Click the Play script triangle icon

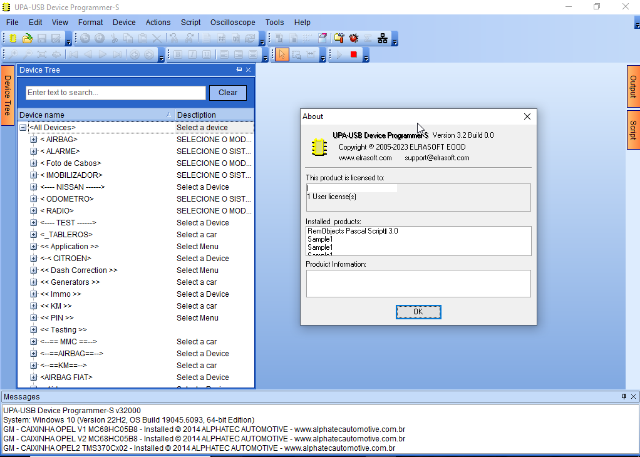(339, 54)
